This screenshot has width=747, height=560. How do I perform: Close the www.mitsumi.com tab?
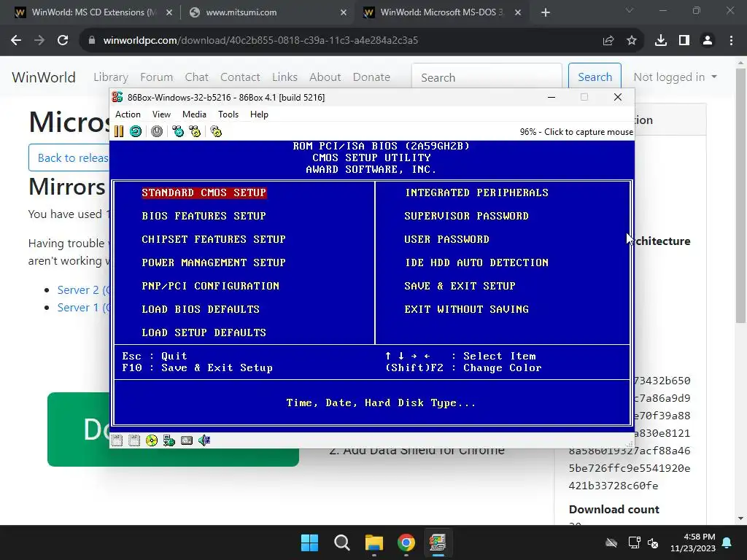[344, 13]
